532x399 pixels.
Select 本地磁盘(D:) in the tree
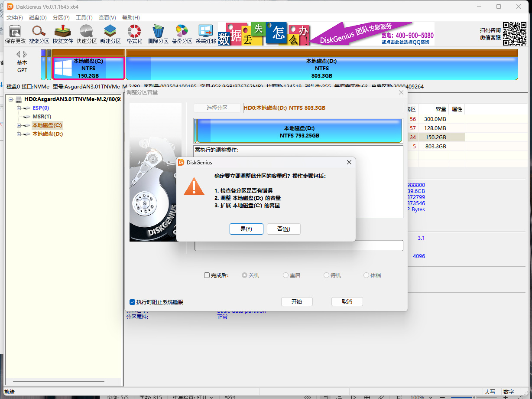[x=47, y=134]
